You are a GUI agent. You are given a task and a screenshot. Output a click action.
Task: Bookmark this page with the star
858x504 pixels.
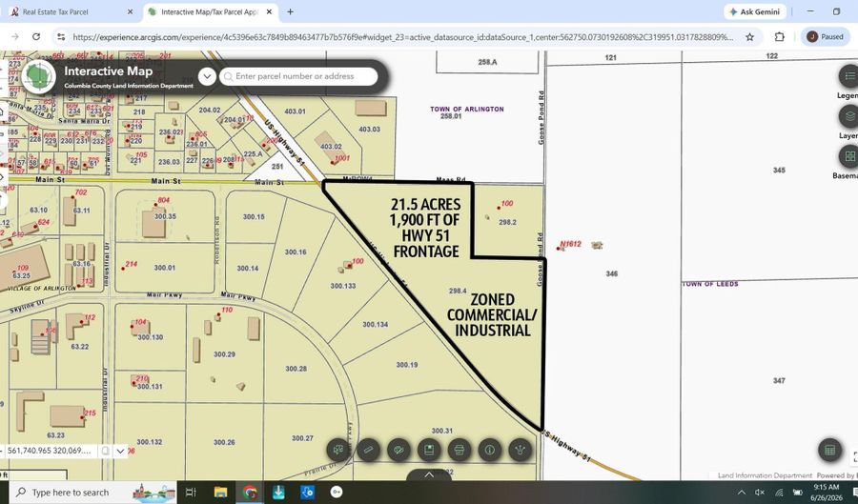click(749, 36)
